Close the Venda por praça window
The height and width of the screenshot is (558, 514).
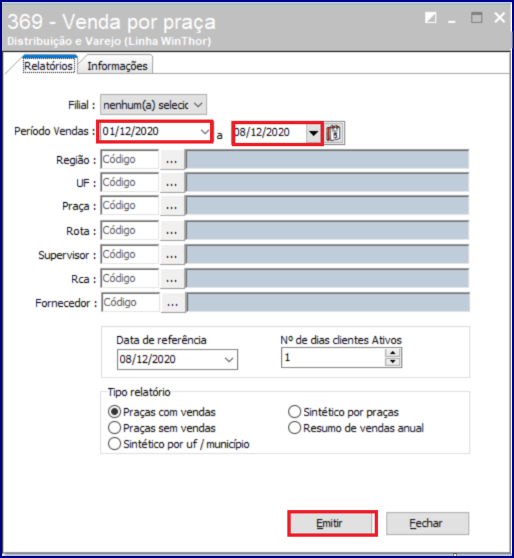tap(499, 17)
